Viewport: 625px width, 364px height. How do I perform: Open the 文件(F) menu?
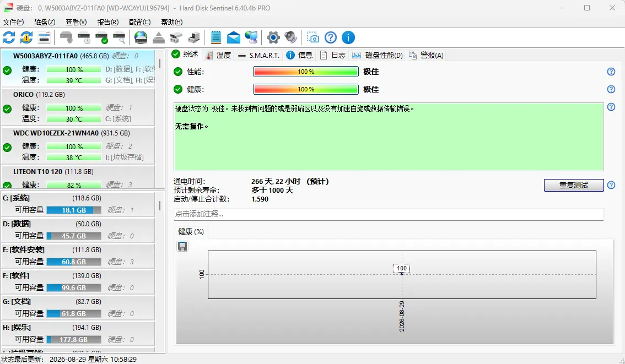click(x=14, y=22)
